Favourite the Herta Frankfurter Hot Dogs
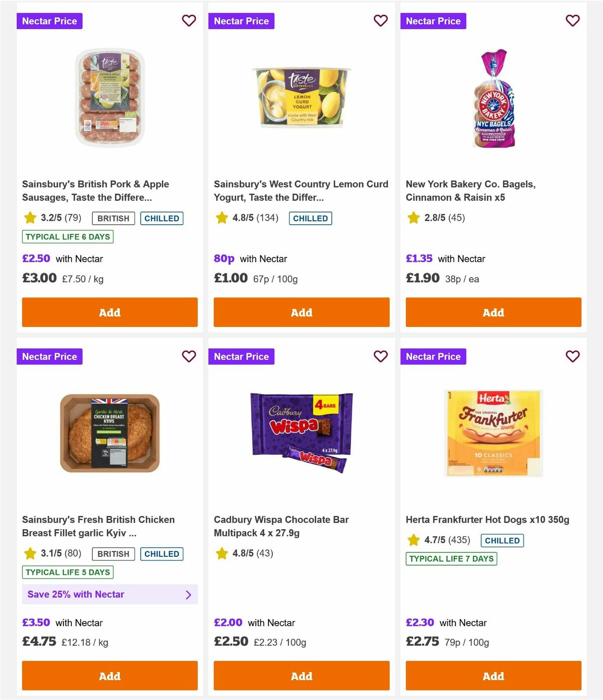This screenshot has width=603, height=700. [572, 356]
